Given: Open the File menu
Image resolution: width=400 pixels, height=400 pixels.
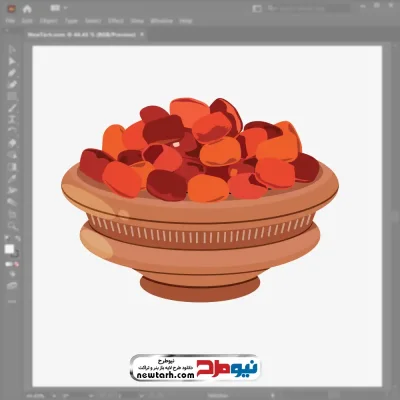Looking at the screenshot, I should [x=10, y=21].
